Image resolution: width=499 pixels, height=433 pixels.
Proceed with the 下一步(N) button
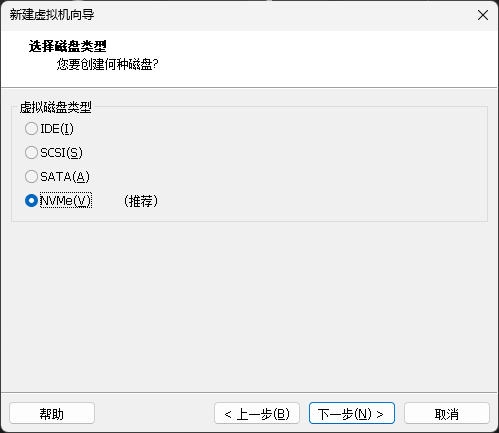pos(352,413)
